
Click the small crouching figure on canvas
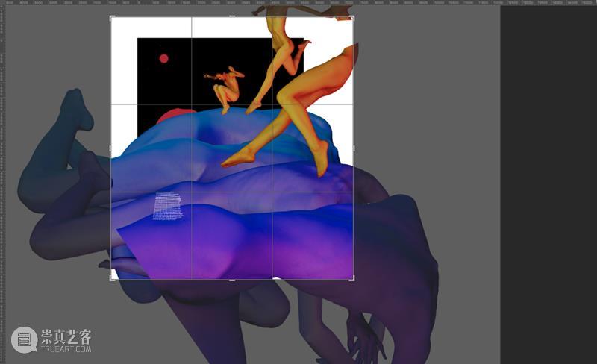pyautogui.click(x=226, y=89)
